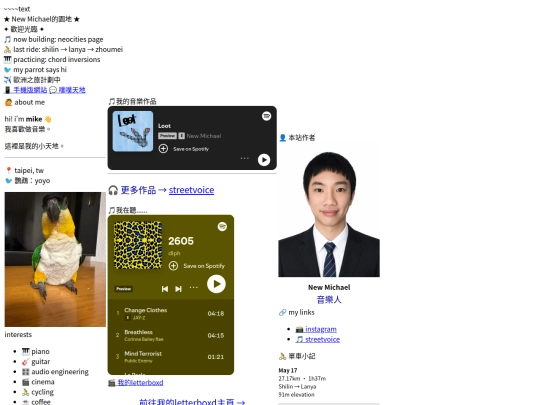Screen dimensions: 540x405
Task: Open more options dots in 2605 player
Action: pyautogui.click(x=194, y=288)
